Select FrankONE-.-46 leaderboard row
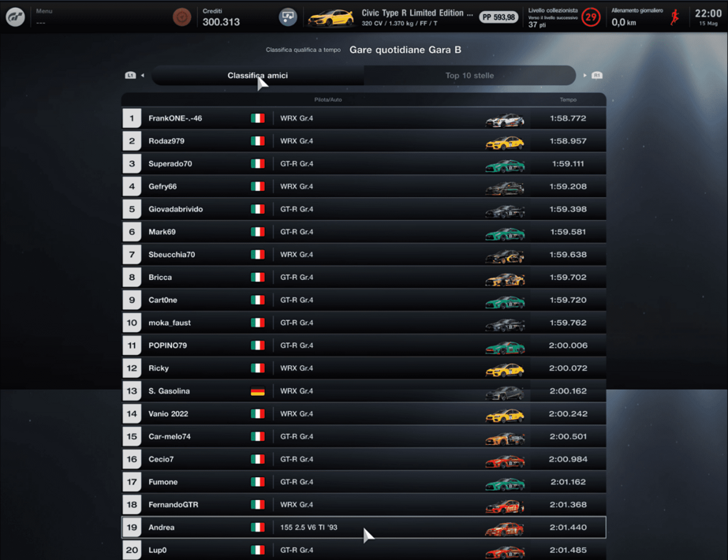728x560 pixels. (364, 118)
